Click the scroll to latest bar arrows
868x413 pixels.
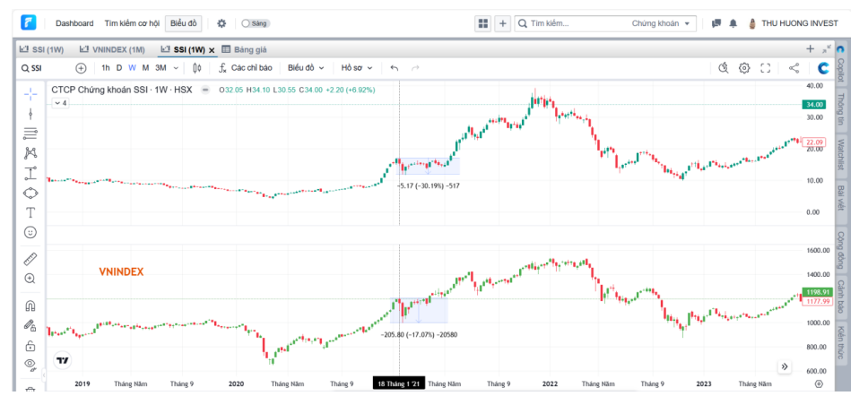785,366
